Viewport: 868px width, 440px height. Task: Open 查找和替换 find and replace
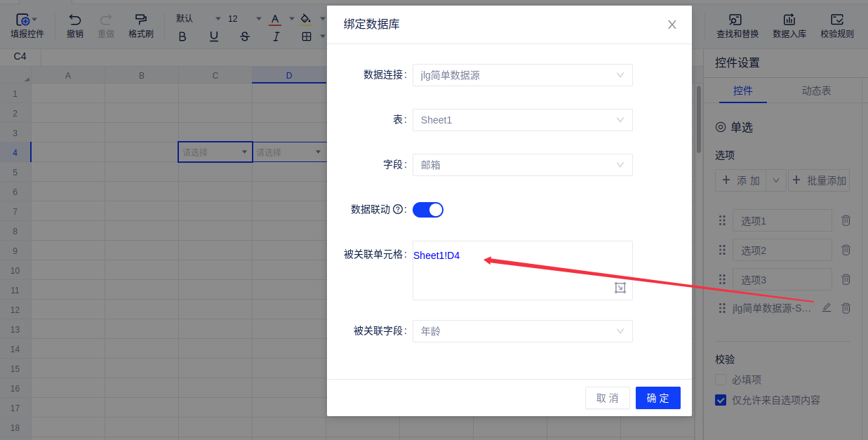point(737,25)
